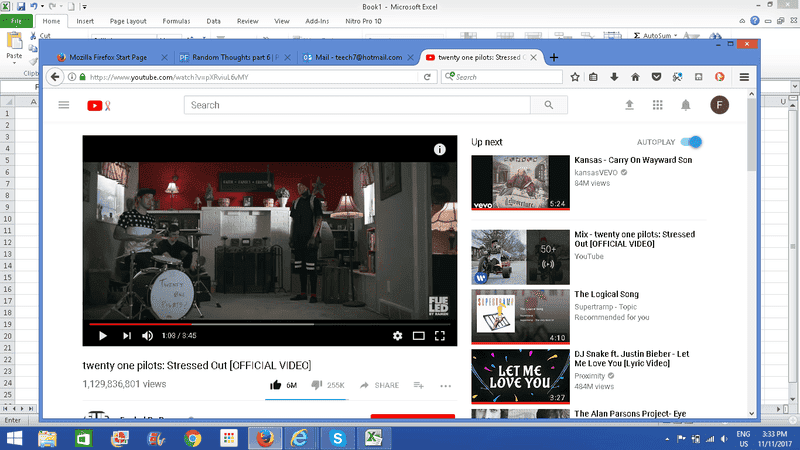Bookmark this page with the star

point(575,77)
